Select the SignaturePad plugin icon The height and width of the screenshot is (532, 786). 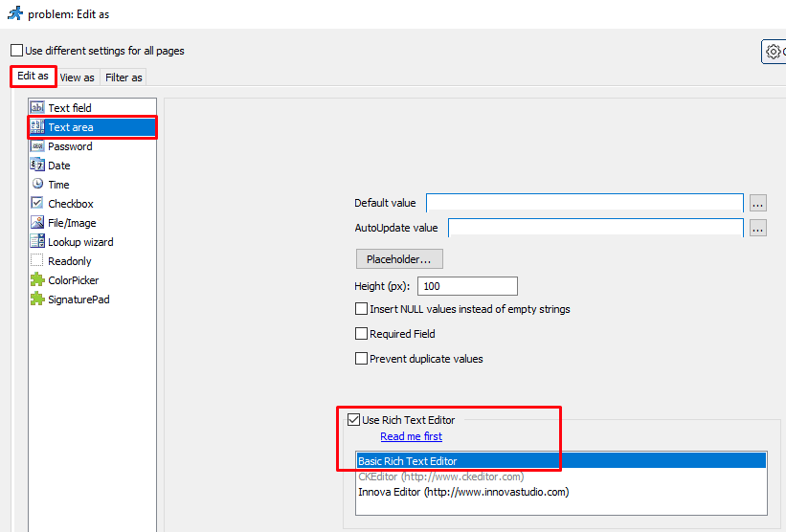click(37, 299)
